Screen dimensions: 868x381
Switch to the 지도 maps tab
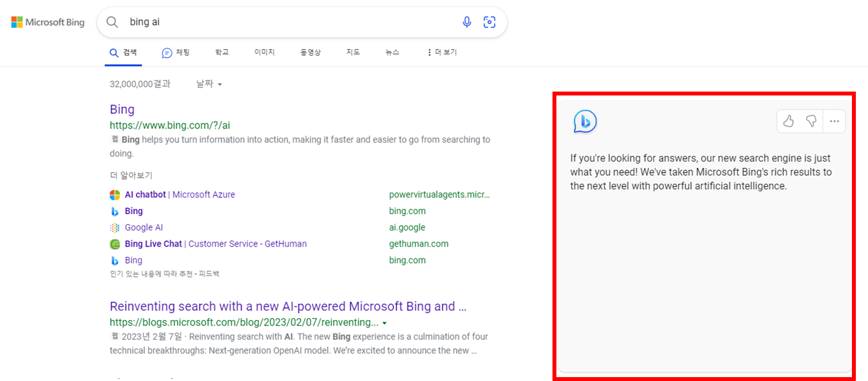pyautogui.click(x=353, y=52)
